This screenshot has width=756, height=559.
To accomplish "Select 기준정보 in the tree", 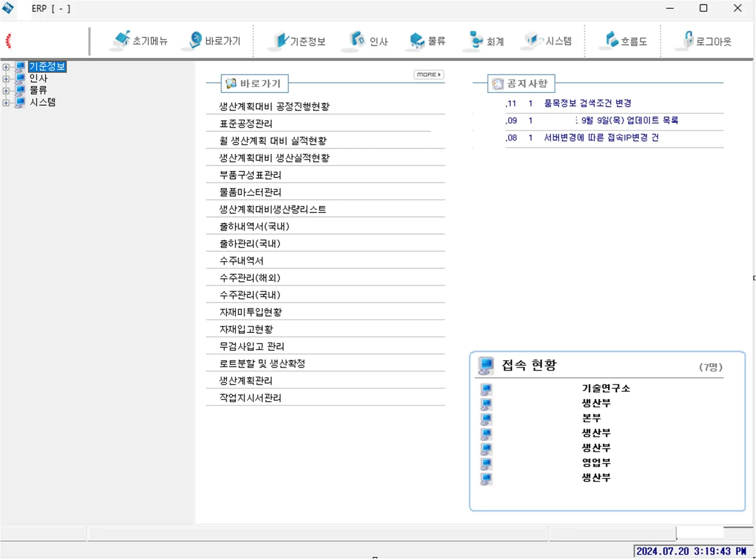I will tap(47, 67).
